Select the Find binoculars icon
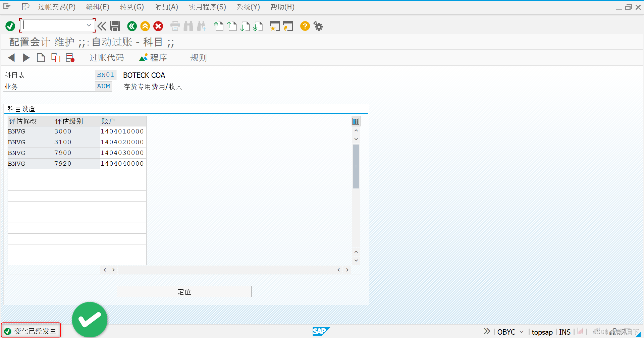The height and width of the screenshot is (338, 644). [189, 26]
